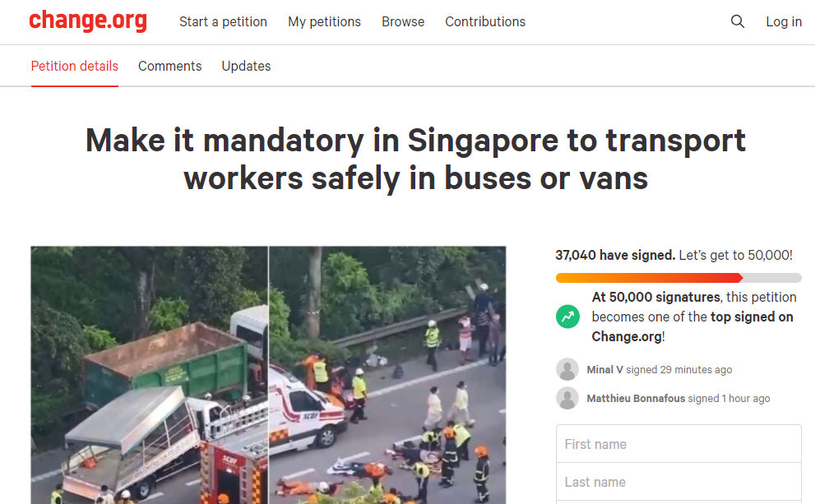Switch to the Comments tab

click(x=170, y=67)
